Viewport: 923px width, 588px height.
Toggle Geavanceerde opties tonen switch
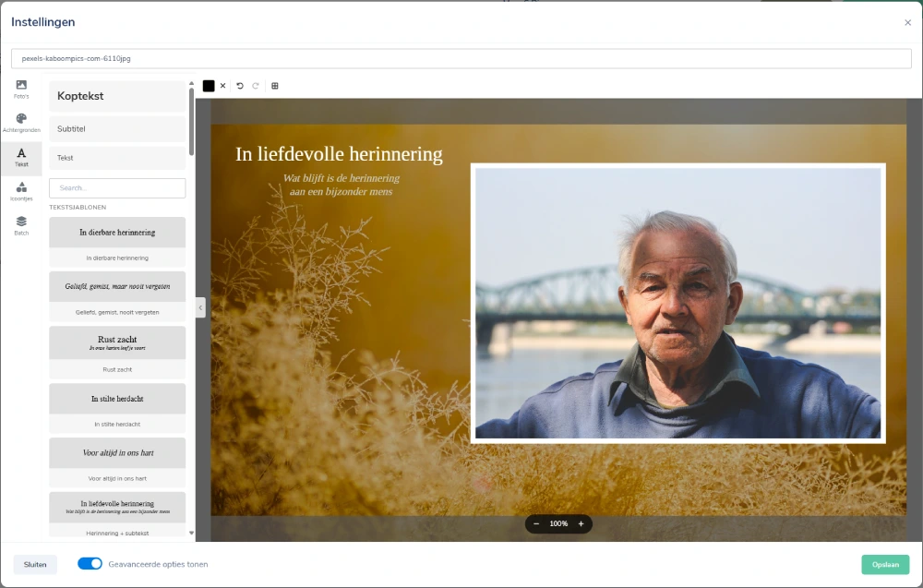click(x=90, y=564)
